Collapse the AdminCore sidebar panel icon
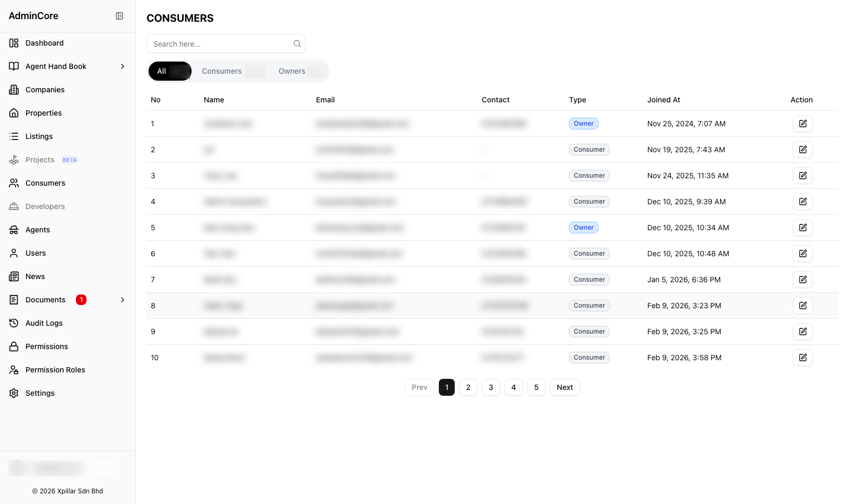 click(x=119, y=16)
